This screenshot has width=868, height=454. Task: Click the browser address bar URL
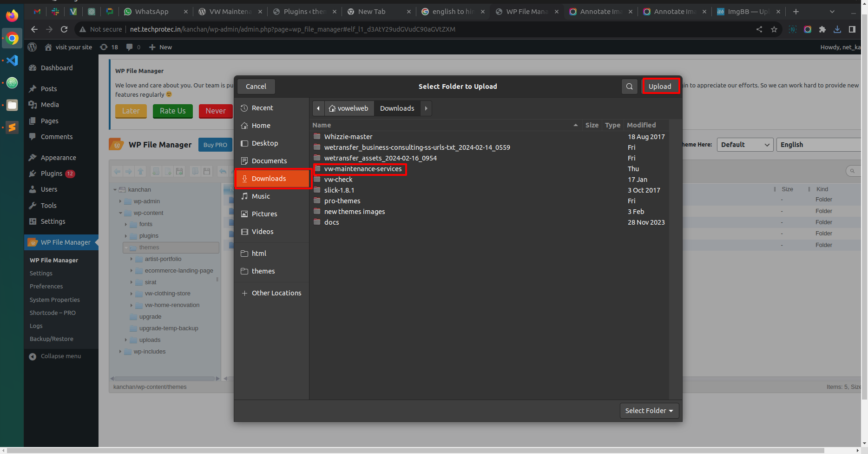tap(293, 29)
